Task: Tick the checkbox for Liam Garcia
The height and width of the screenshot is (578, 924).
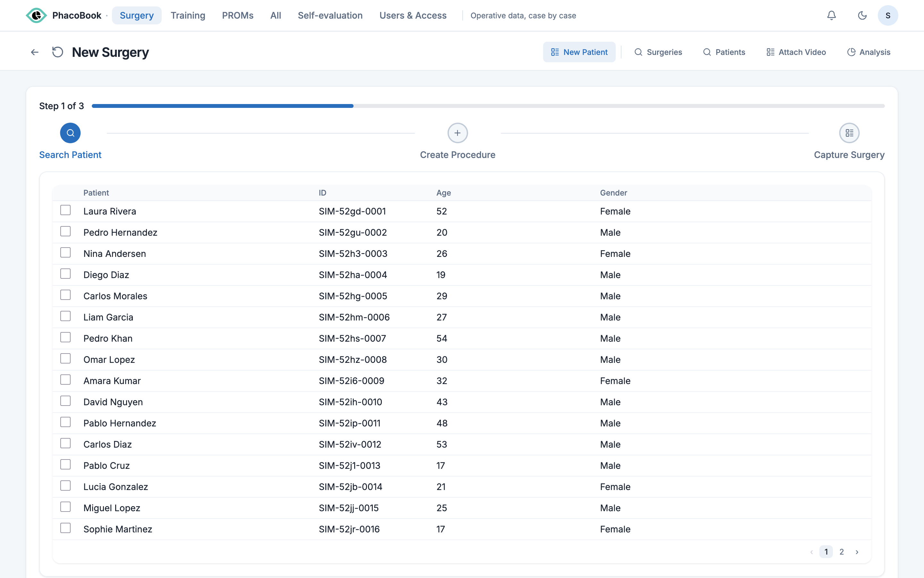Action: tap(66, 316)
